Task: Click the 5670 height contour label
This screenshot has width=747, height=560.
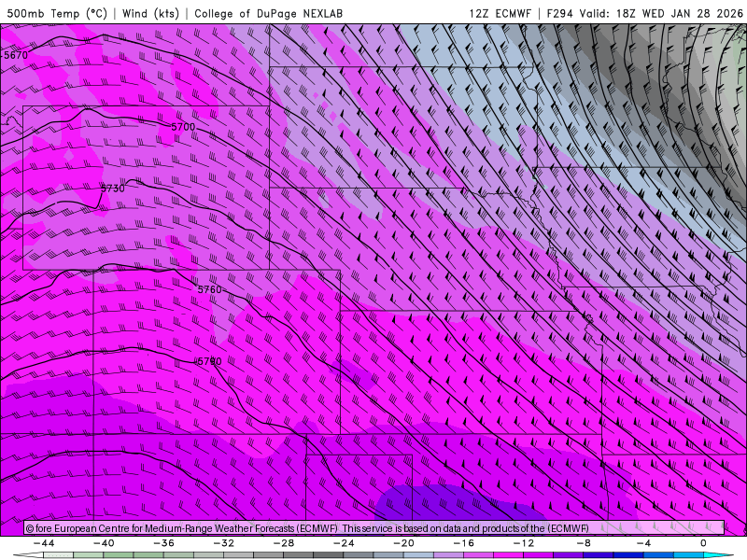Action: (x=16, y=55)
